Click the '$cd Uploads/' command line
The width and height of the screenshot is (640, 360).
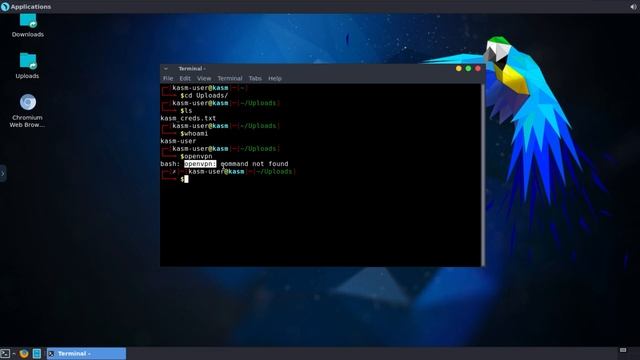pos(204,96)
